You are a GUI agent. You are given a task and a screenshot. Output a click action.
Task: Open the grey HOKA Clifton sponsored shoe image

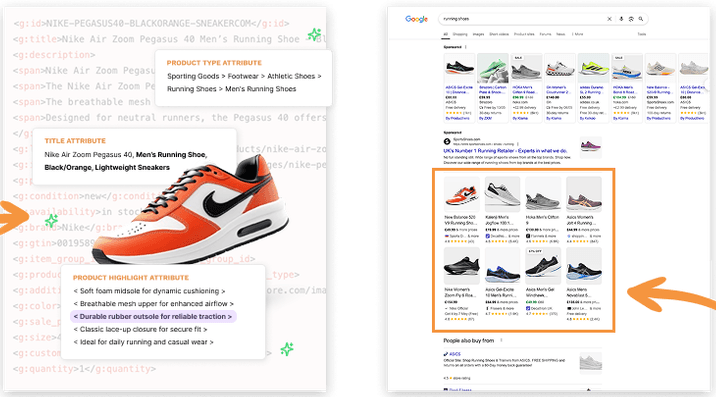point(526,68)
